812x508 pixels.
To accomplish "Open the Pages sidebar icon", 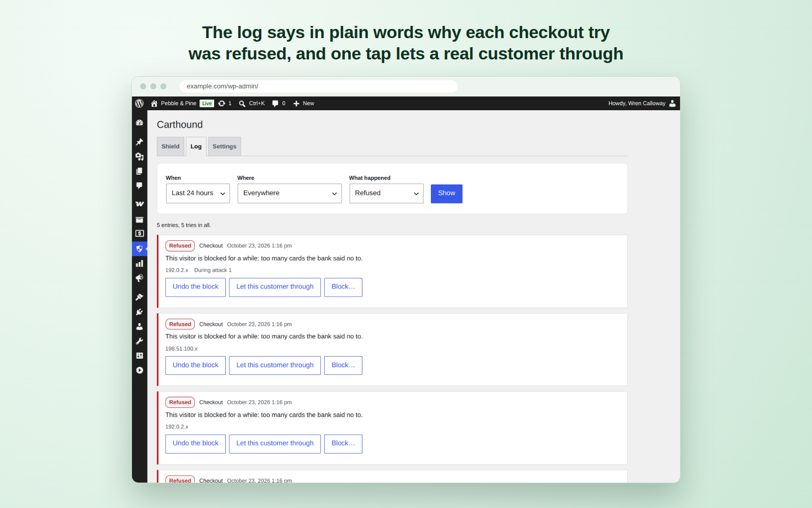I will pos(140,171).
